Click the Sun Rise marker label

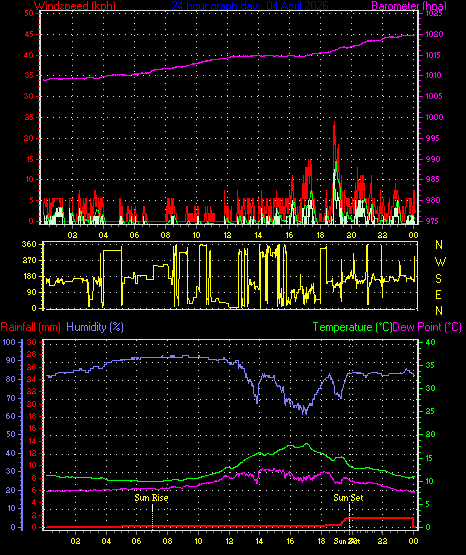[x=151, y=498]
